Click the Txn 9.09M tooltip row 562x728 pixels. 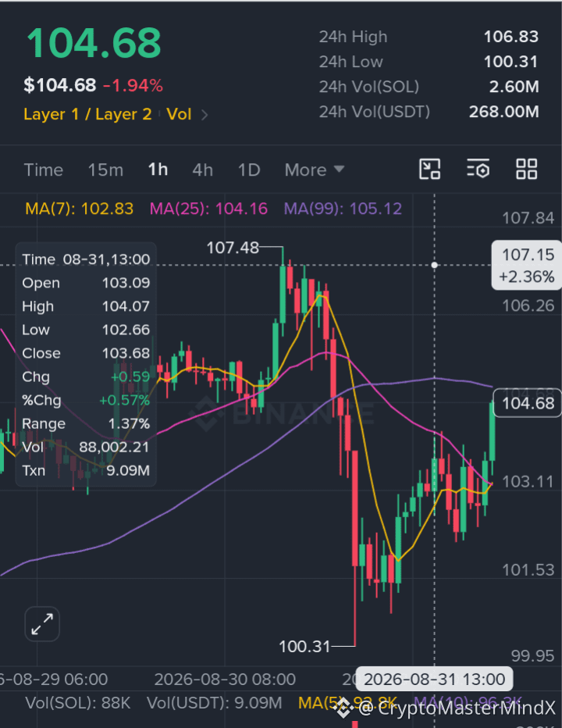point(86,471)
